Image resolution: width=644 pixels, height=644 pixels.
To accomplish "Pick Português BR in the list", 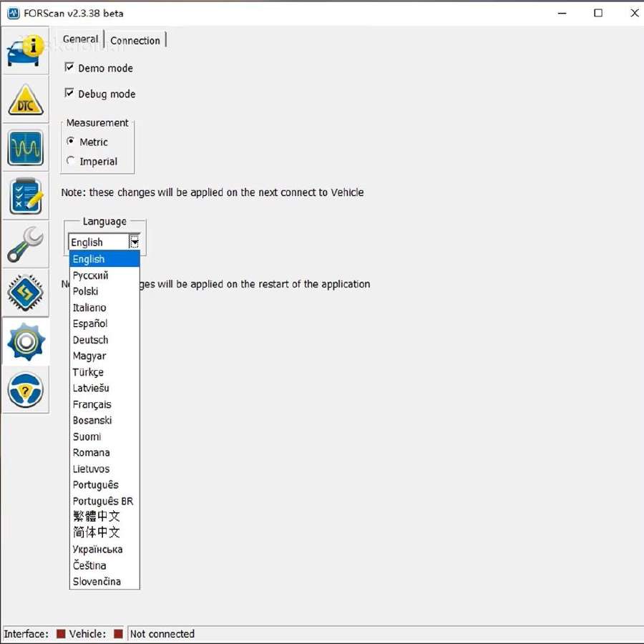I will 104,501.
